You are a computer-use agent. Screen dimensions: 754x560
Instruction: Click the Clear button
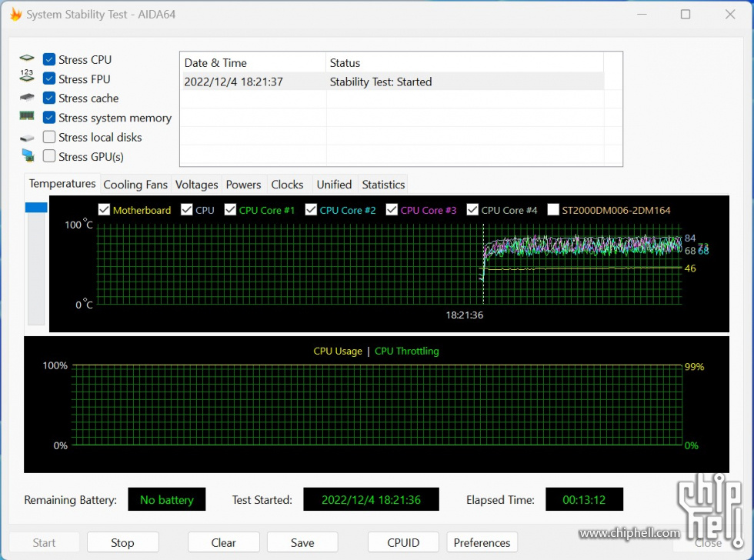point(224,543)
